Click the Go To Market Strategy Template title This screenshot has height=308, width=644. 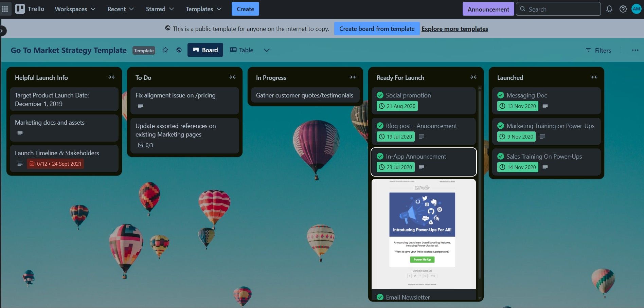69,50
